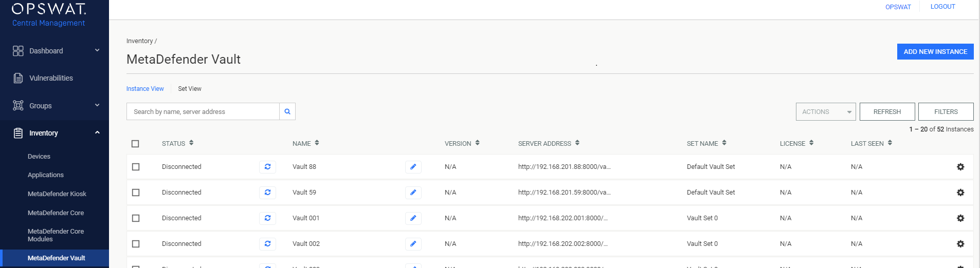Click ADD NEW INSTANCE button
This screenshot has width=980, height=268.
pos(935,52)
